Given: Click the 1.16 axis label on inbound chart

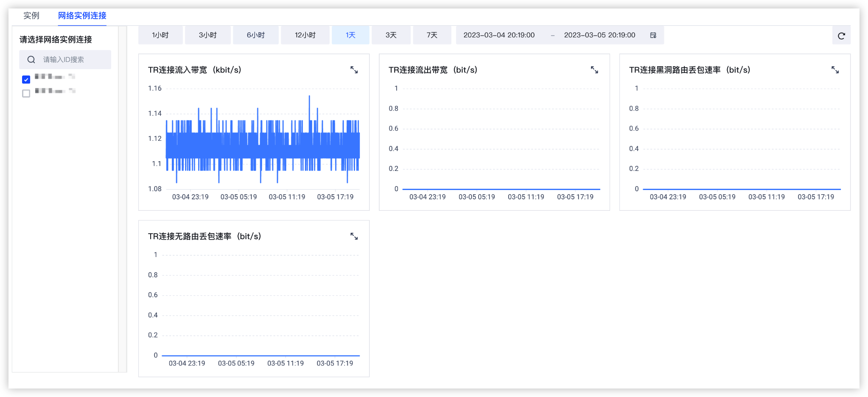Looking at the screenshot, I should [x=154, y=88].
